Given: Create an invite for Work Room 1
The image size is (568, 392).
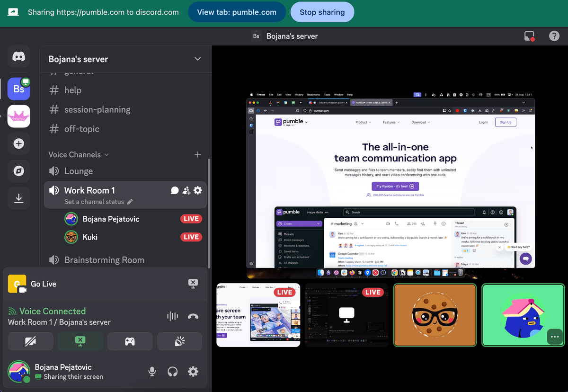Looking at the screenshot, I should 186,190.
